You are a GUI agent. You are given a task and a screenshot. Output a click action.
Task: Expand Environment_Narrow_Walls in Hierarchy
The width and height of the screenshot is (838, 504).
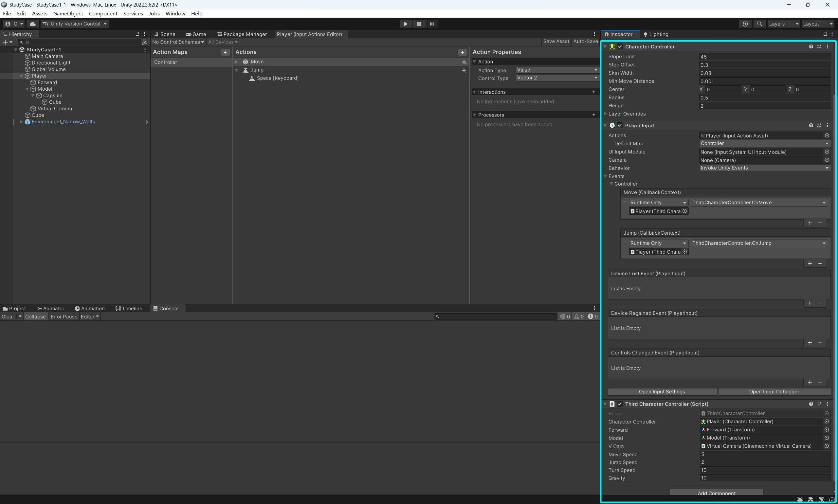(21, 122)
